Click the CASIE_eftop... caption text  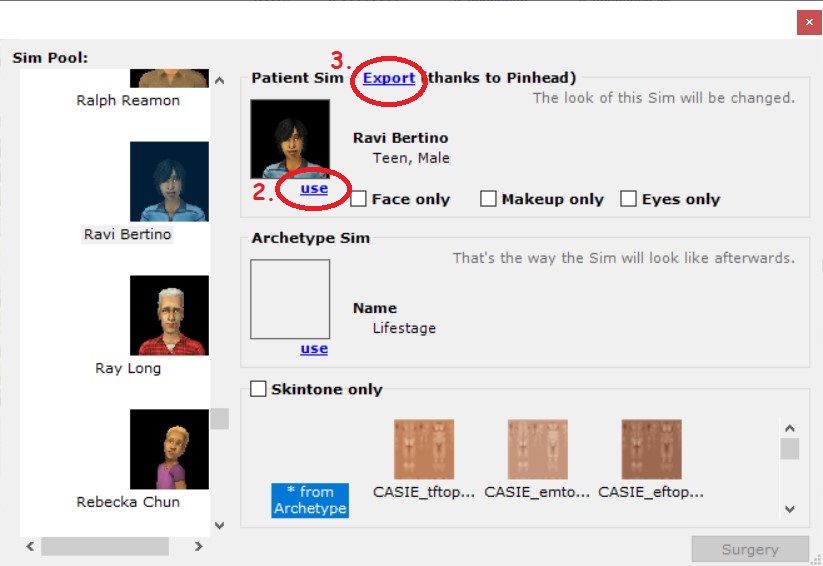pos(651,492)
